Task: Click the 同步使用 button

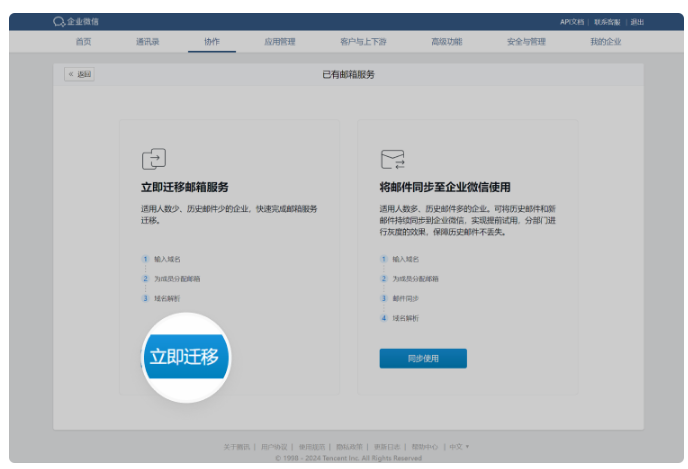Action: click(422, 358)
